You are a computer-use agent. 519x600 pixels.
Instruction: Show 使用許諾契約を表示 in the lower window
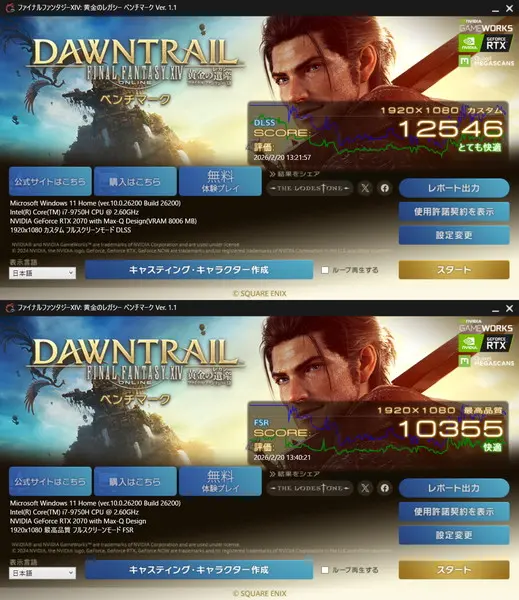point(454,512)
